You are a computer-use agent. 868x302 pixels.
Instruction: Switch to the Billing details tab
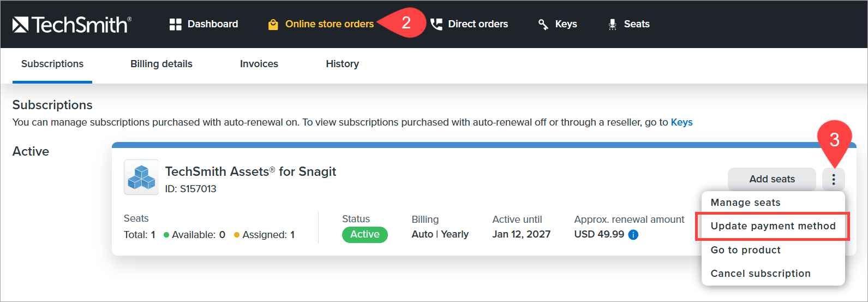[161, 64]
